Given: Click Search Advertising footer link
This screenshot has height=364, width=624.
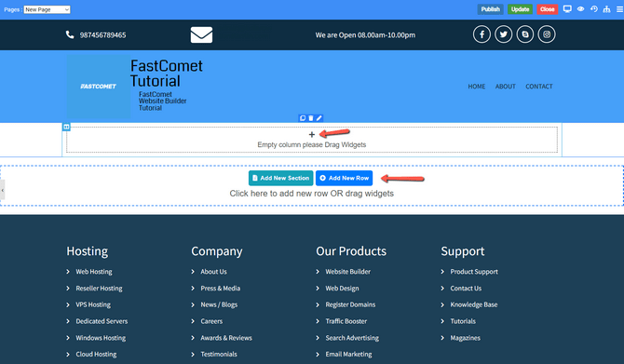Looking at the screenshot, I should coord(352,338).
